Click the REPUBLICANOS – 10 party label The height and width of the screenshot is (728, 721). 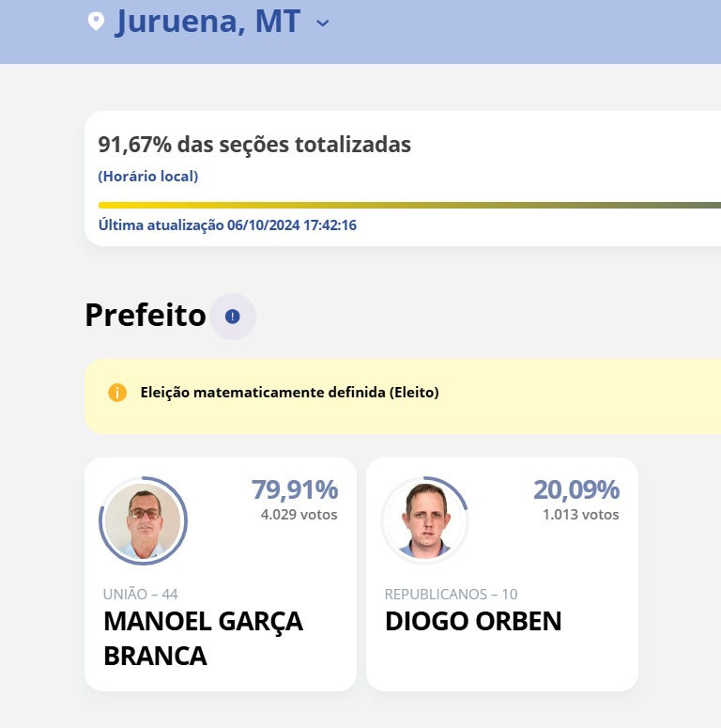(451, 594)
